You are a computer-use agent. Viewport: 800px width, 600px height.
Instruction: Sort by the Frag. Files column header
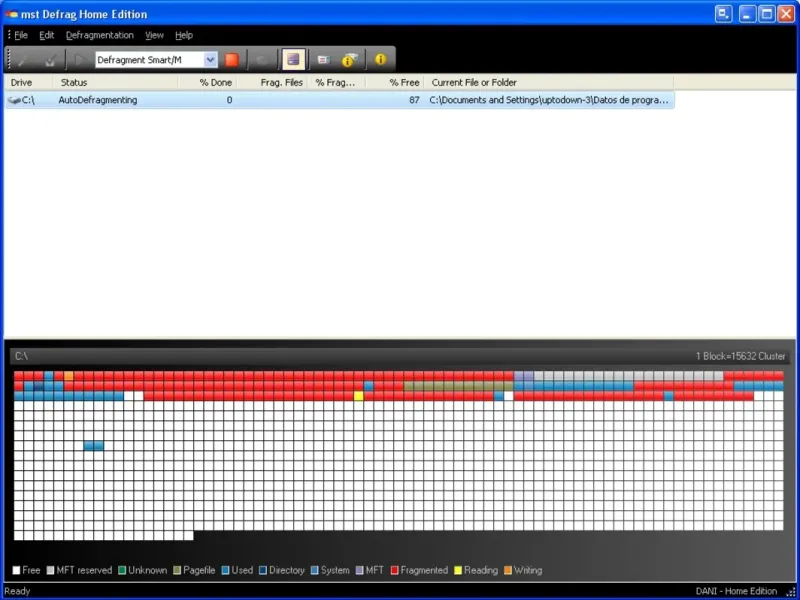pos(272,83)
